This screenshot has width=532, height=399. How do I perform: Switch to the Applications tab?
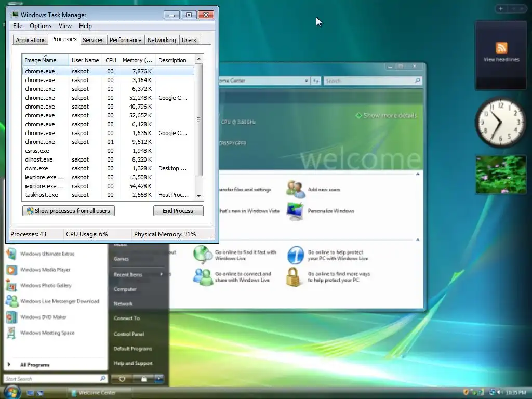(31, 40)
